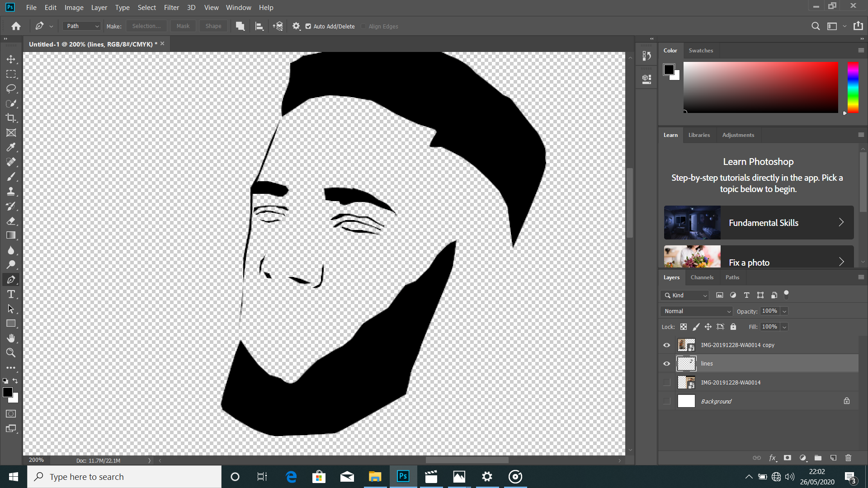Viewport: 868px width, 488px height.
Task: Select the Move tool
Action: point(11,59)
